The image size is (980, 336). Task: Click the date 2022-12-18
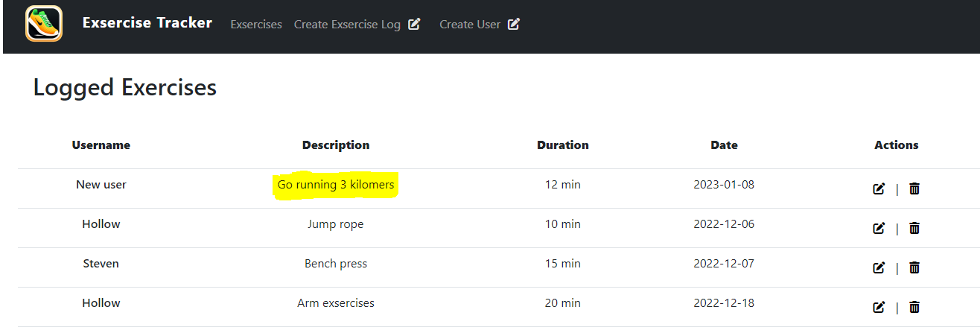click(724, 303)
